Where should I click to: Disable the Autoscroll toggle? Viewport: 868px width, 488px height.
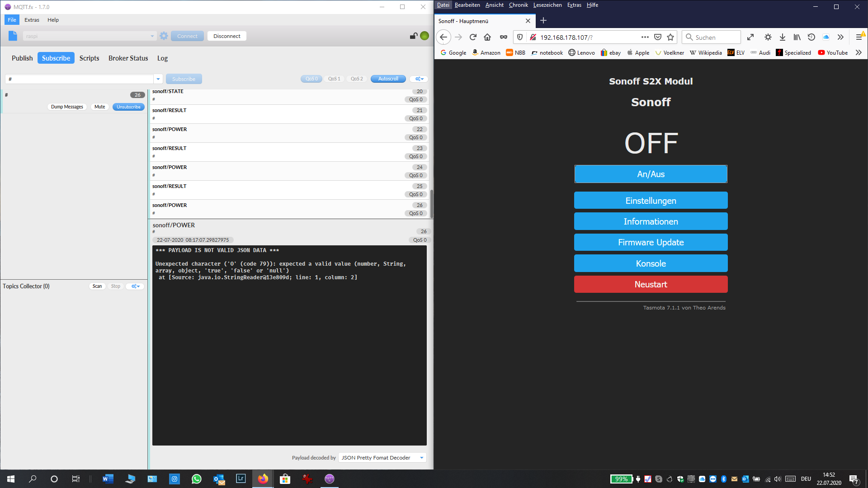pos(388,79)
